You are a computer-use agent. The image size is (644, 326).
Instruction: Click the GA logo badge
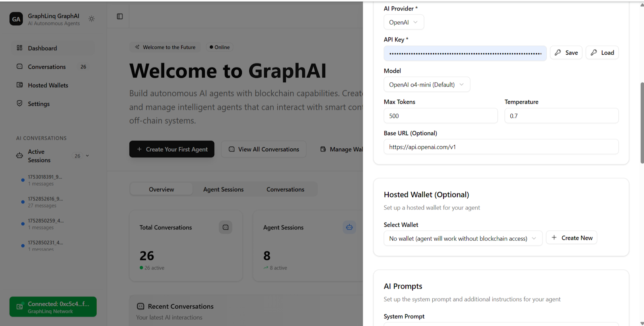(16, 19)
